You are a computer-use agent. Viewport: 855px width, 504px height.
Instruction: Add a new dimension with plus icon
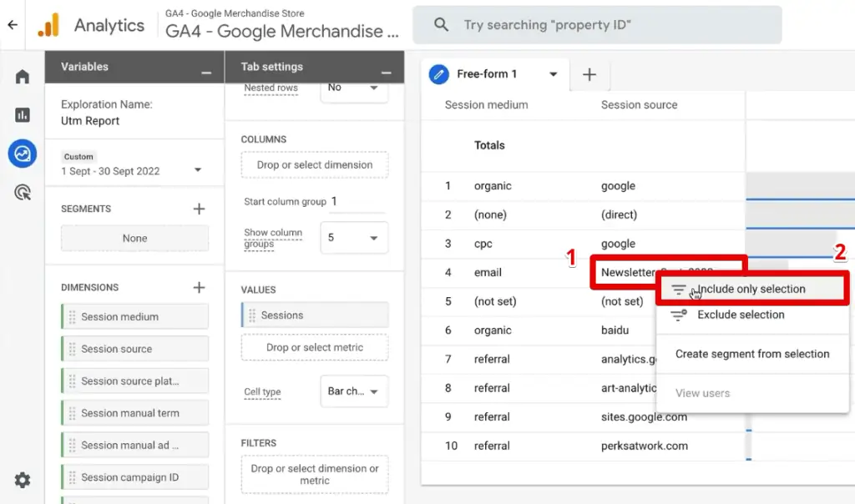[199, 287]
